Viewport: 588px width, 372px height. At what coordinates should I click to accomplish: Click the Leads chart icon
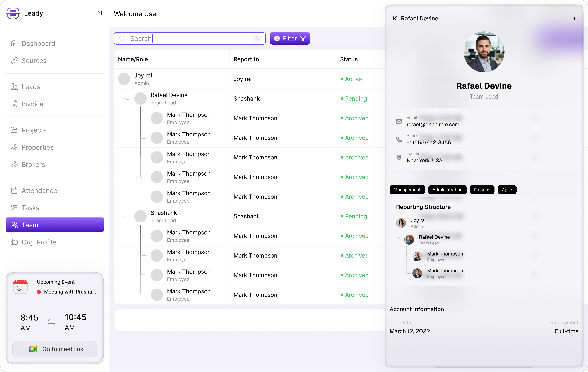click(14, 87)
